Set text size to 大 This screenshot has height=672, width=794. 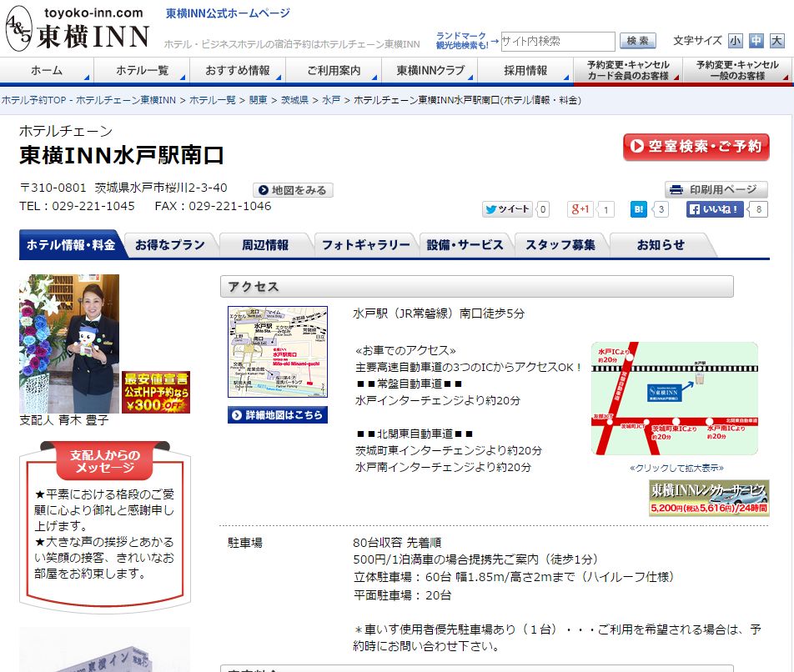776,41
